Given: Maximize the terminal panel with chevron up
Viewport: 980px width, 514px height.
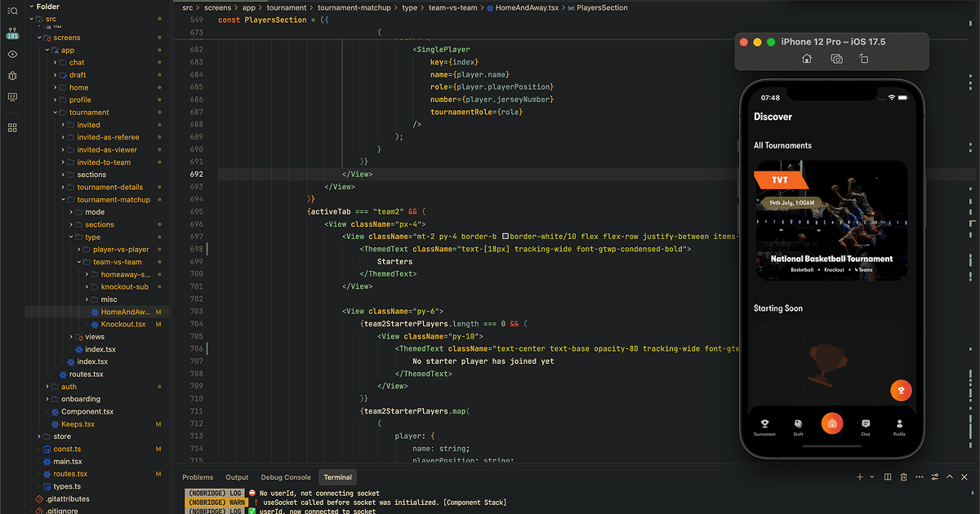Looking at the screenshot, I should [x=952, y=477].
